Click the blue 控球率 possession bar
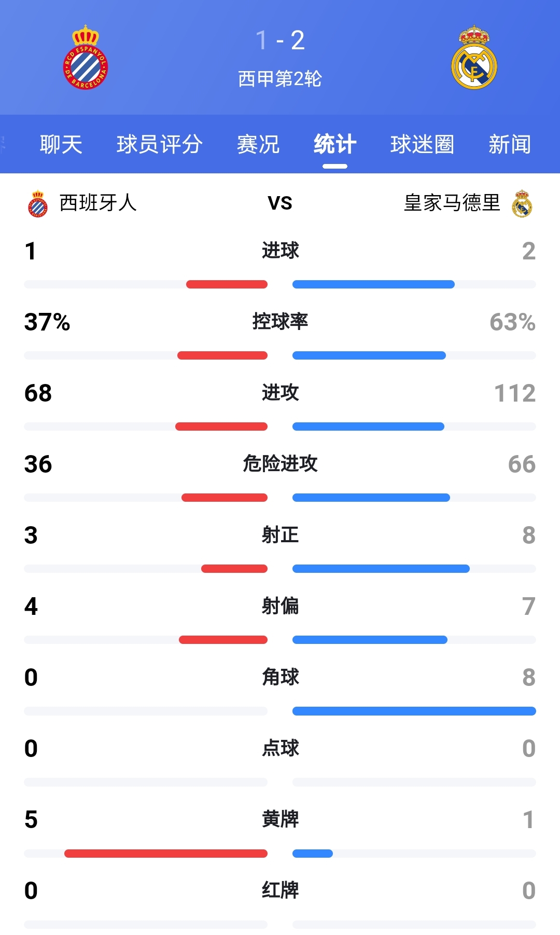The height and width of the screenshot is (935, 560). click(369, 355)
